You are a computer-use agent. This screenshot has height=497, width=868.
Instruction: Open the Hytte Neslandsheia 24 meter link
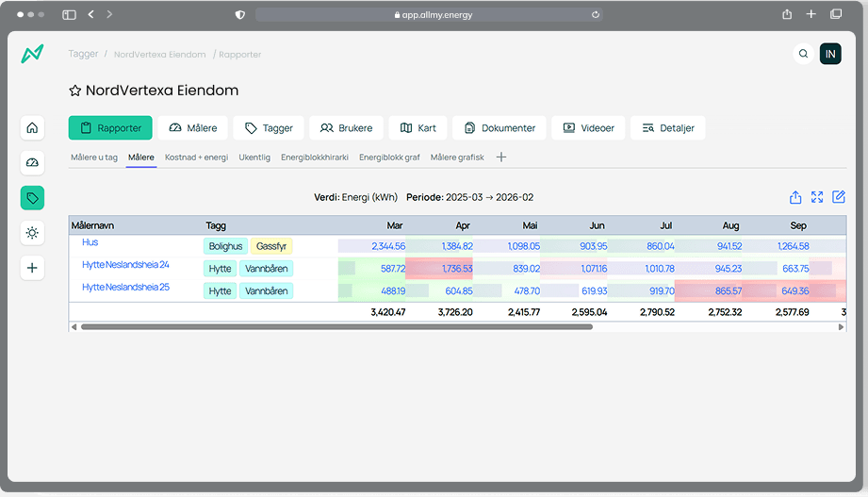125,265
